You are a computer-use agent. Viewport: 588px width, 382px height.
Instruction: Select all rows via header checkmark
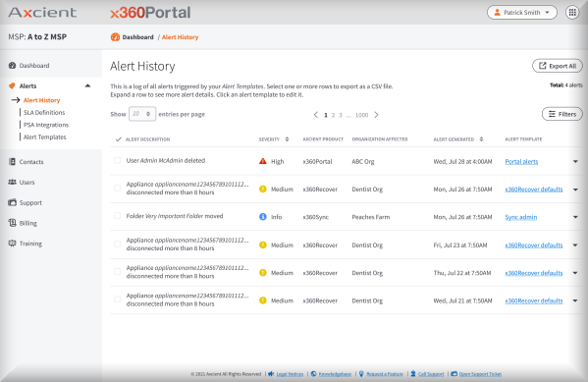click(119, 139)
